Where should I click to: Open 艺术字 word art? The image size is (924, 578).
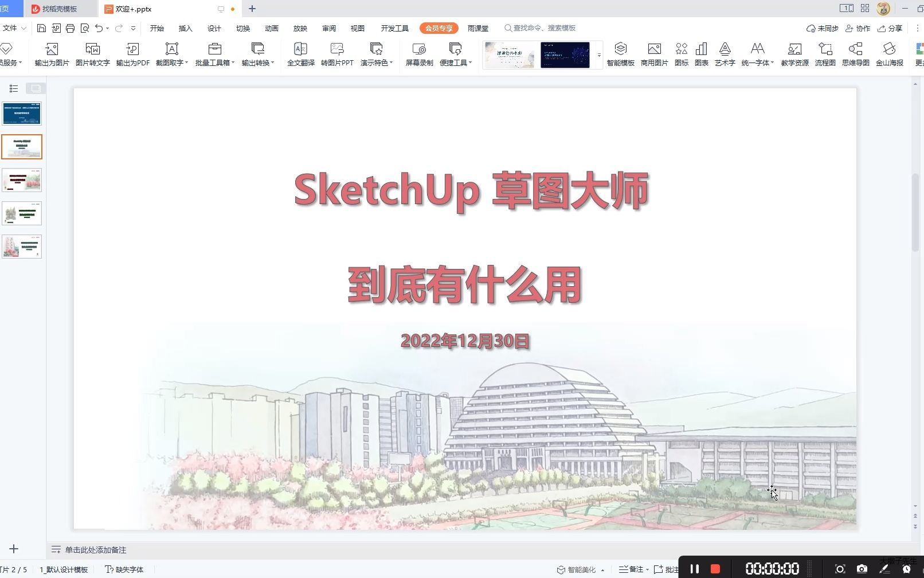(x=725, y=54)
